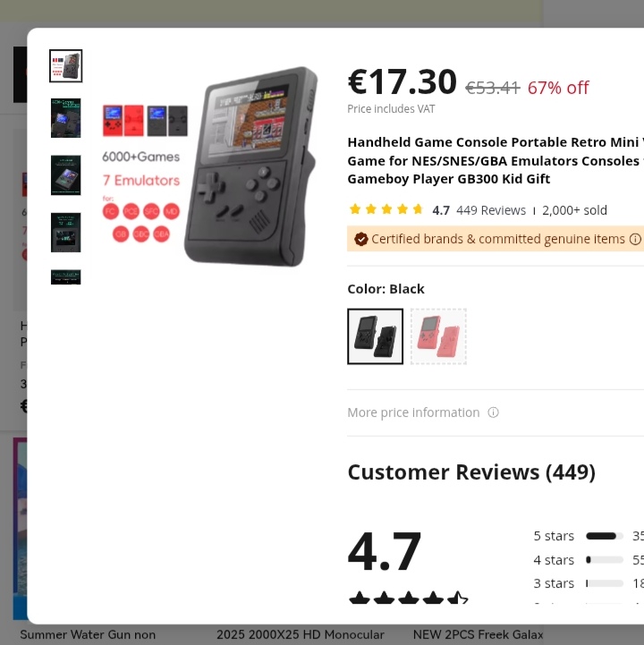644x645 pixels.
Task: Open the Summer Water Gun listing behind dialog
Action: click(x=88, y=635)
